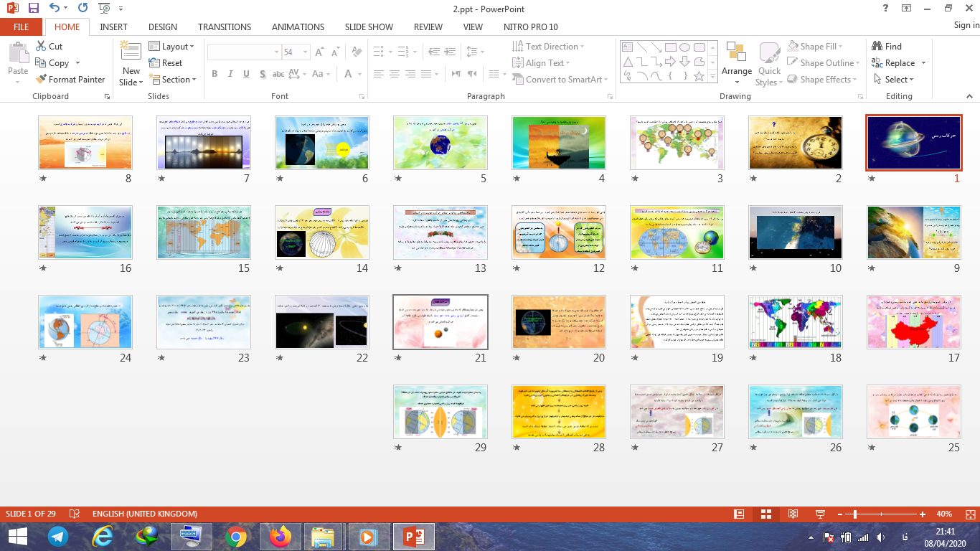Open the FILE menu tab

(22, 27)
